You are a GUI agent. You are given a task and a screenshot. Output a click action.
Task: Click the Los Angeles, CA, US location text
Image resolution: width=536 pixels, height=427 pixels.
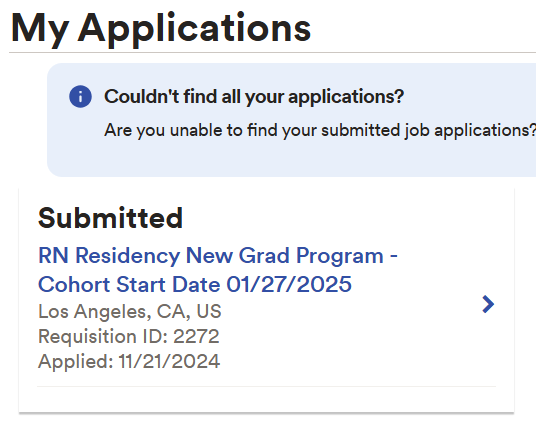click(x=130, y=311)
